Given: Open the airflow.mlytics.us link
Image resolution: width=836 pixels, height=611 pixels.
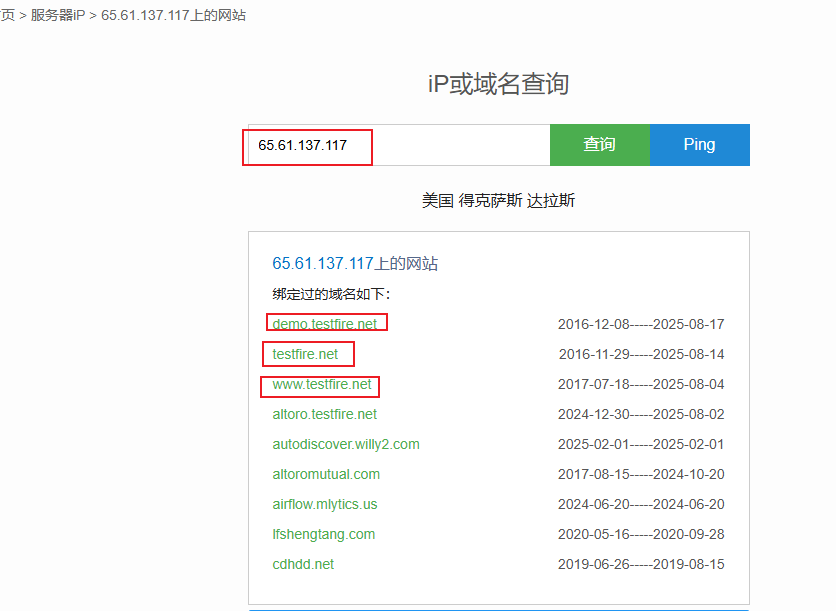Looking at the screenshot, I should pyautogui.click(x=325, y=504).
